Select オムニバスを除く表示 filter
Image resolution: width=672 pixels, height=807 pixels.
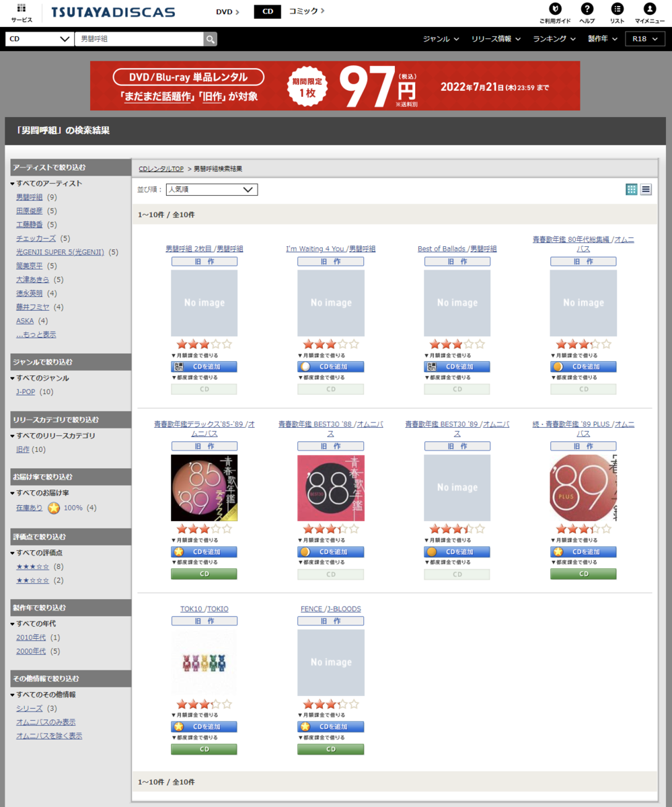point(49,736)
